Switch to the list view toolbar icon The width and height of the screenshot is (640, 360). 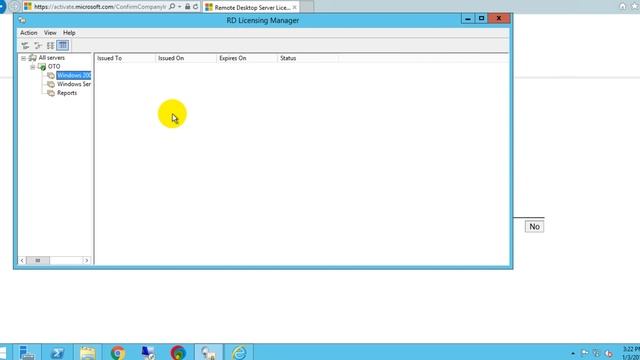(50, 45)
